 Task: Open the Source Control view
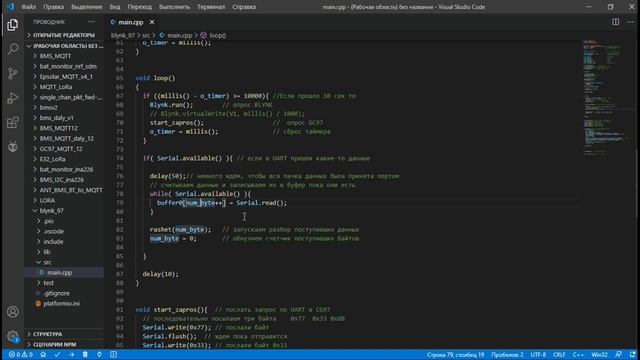(13, 73)
